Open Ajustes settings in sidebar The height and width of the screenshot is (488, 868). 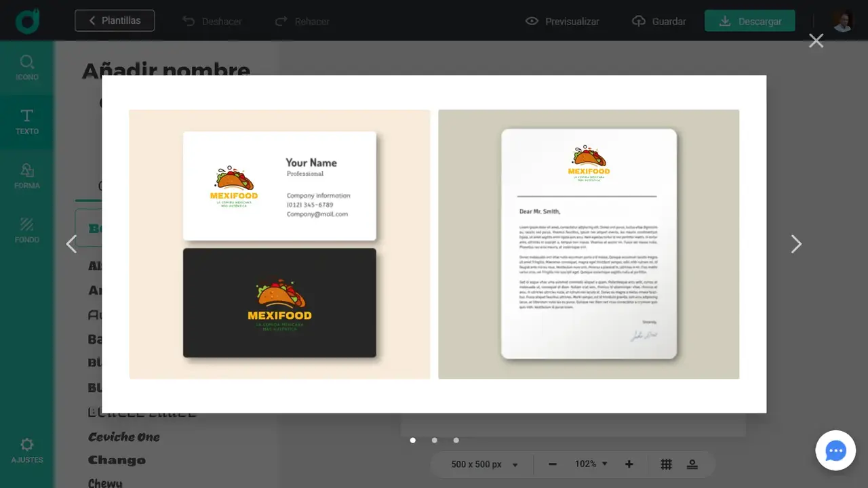[x=27, y=451]
